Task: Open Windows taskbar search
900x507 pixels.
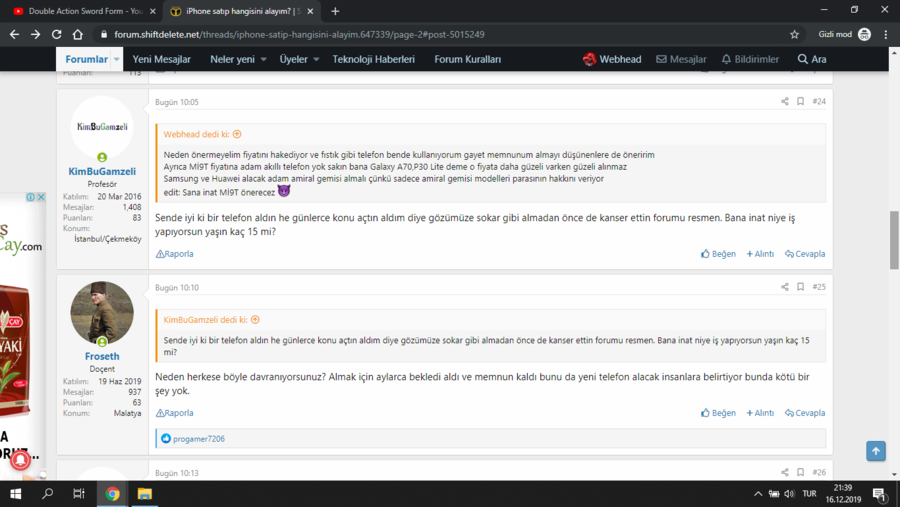Action: pos(48,494)
